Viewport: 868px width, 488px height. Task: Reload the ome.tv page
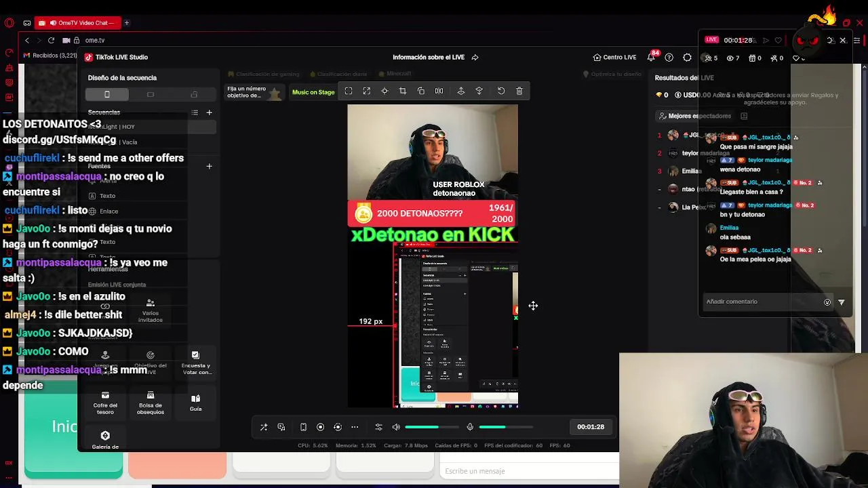51,41
